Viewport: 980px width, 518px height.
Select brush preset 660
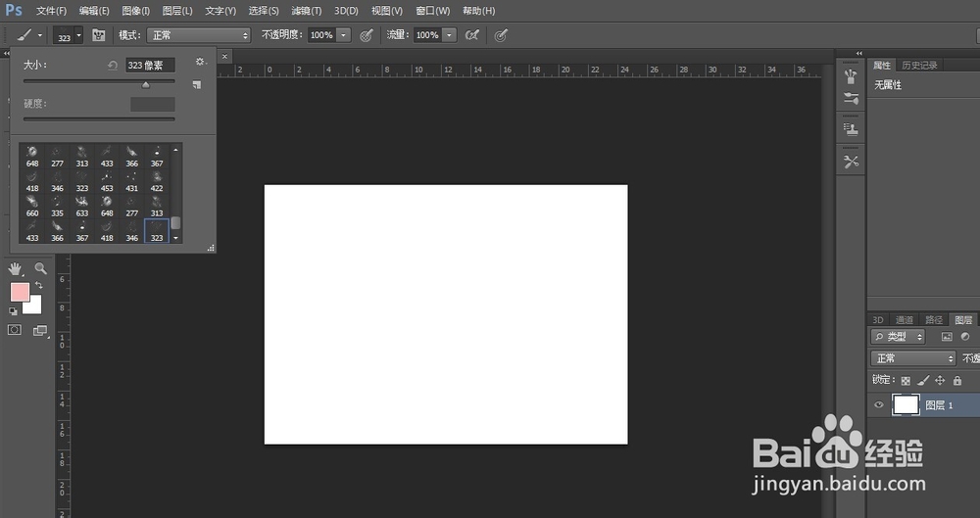(32, 207)
